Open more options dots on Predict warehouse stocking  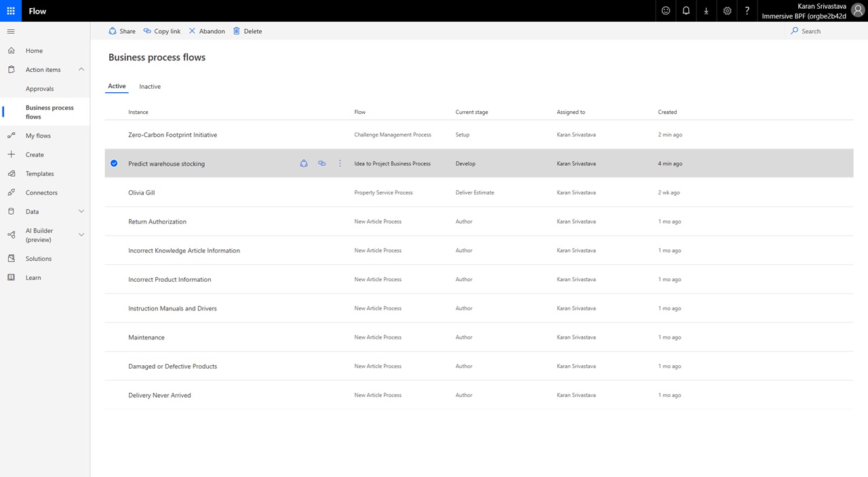click(x=339, y=163)
